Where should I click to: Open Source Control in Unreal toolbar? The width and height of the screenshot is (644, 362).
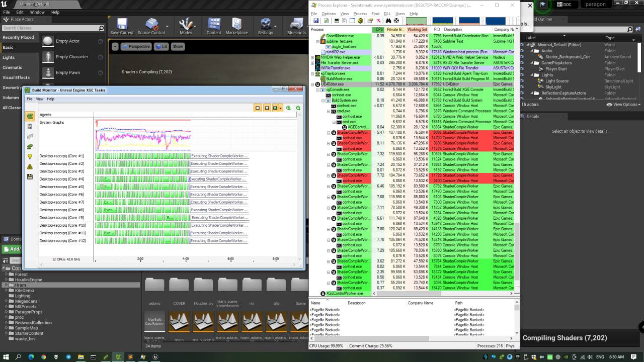pyautogui.click(x=151, y=27)
